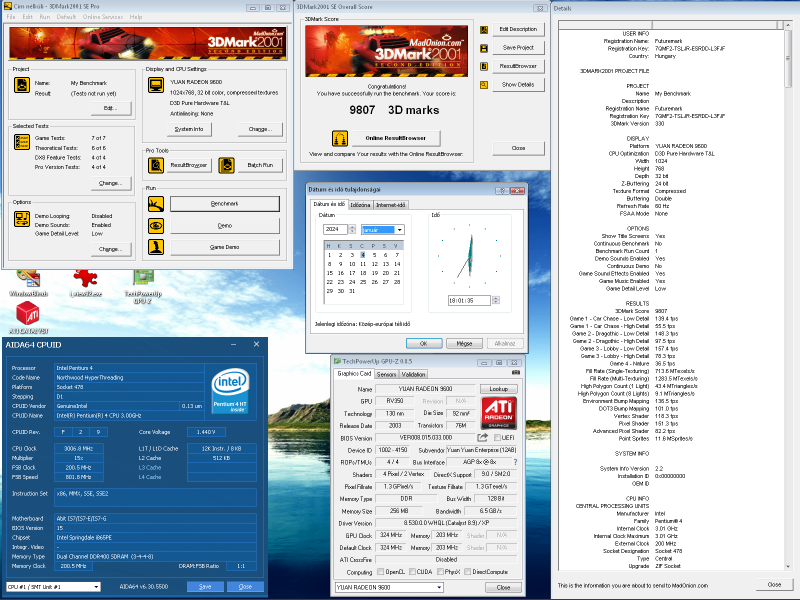The width and height of the screenshot is (800, 600).
Task: Open the TechPowerUp GPU-Z desktop icon
Action: click(x=143, y=286)
